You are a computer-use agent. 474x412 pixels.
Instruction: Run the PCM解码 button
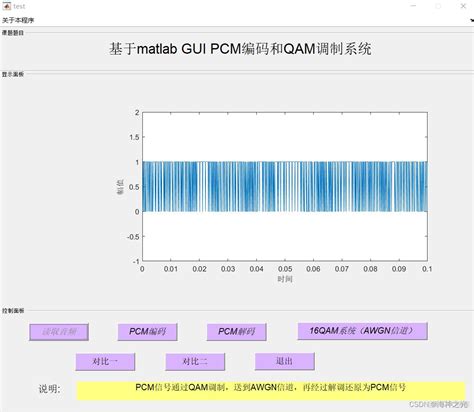click(236, 332)
